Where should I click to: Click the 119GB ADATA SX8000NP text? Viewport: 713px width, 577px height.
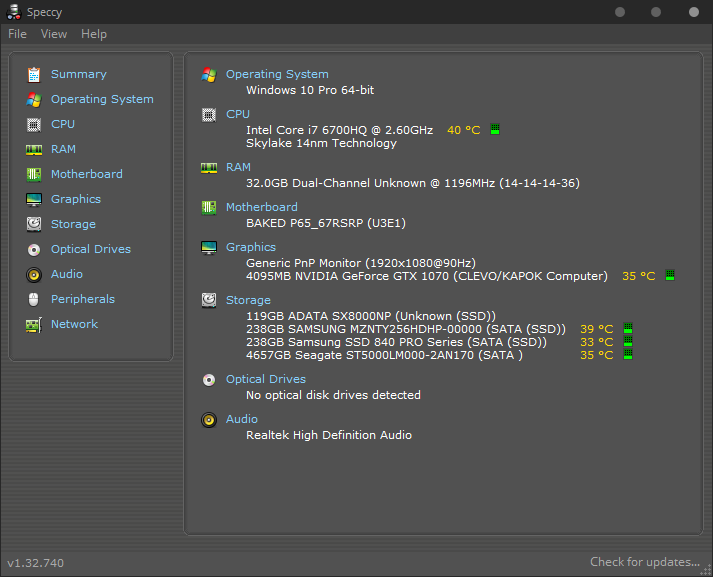(371, 316)
